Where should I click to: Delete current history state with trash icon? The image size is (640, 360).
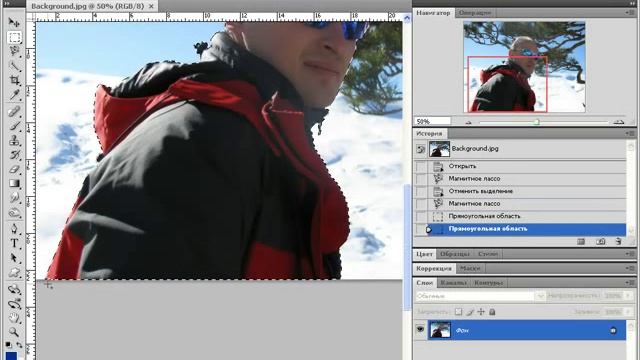tap(618, 242)
